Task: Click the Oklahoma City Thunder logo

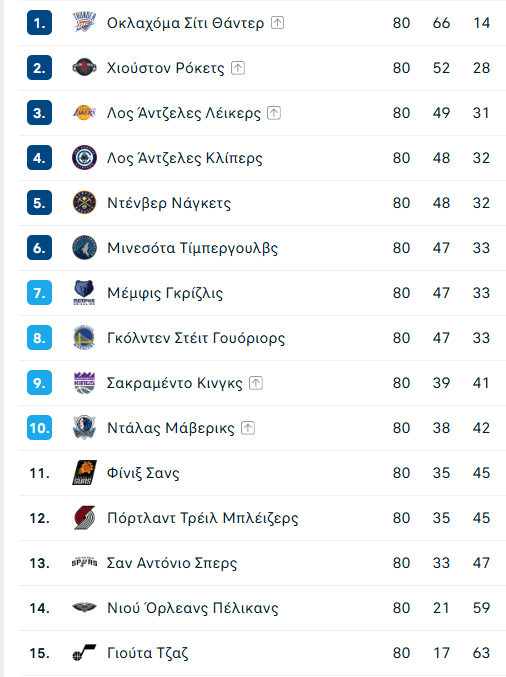Action: point(84,22)
